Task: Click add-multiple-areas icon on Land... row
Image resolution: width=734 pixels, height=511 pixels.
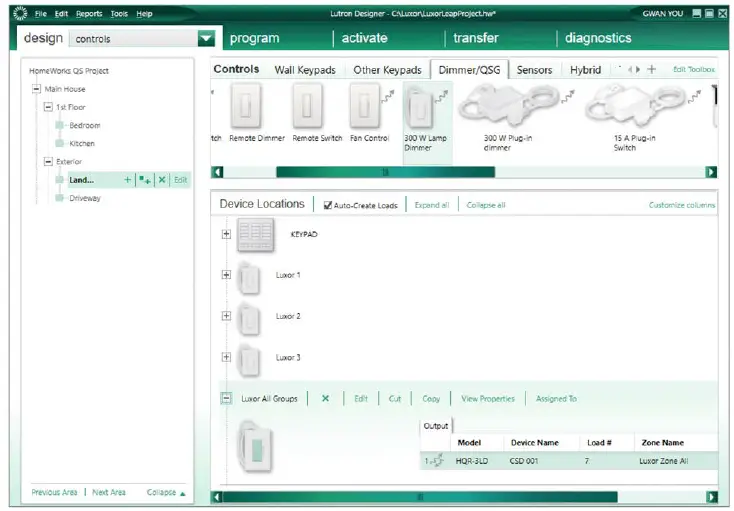Action: [145, 180]
